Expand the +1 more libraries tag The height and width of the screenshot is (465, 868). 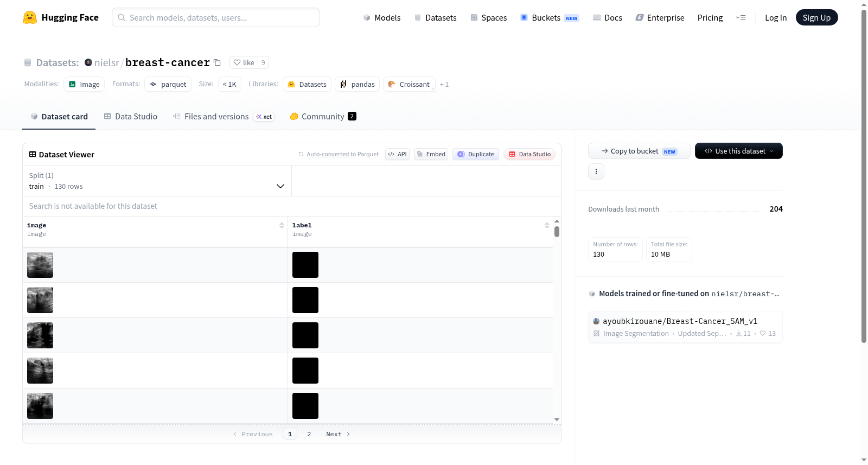[444, 84]
